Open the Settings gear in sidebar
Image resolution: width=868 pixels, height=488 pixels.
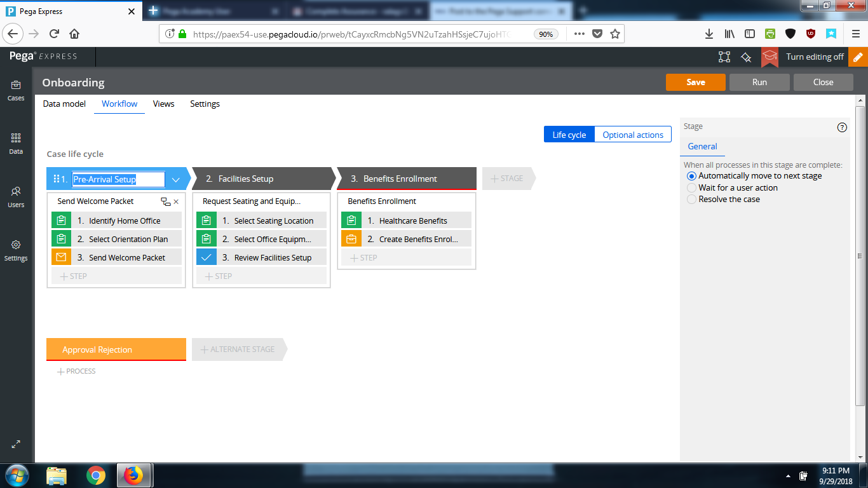click(x=16, y=250)
